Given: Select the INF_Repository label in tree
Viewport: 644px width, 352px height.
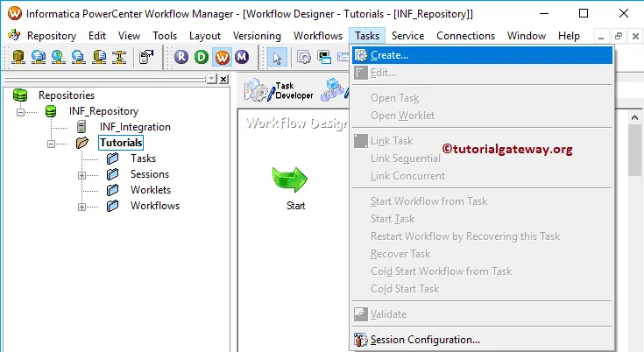Looking at the screenshot, I should (x=103, y=111).
